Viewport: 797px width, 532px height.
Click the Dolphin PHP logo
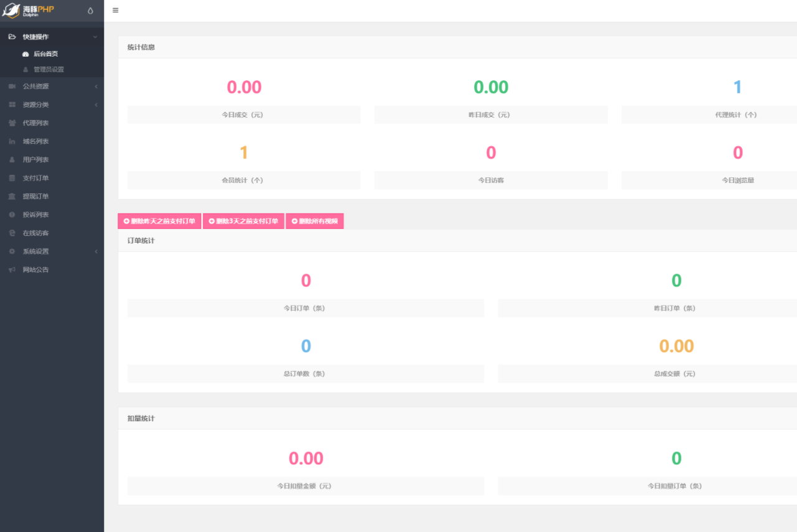[x=29, y=11]
